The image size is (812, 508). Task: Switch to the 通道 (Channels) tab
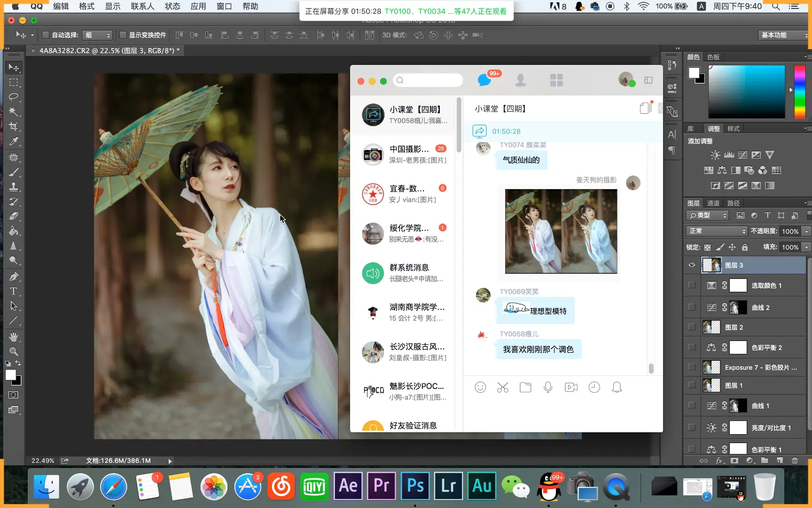click(713, 203)
